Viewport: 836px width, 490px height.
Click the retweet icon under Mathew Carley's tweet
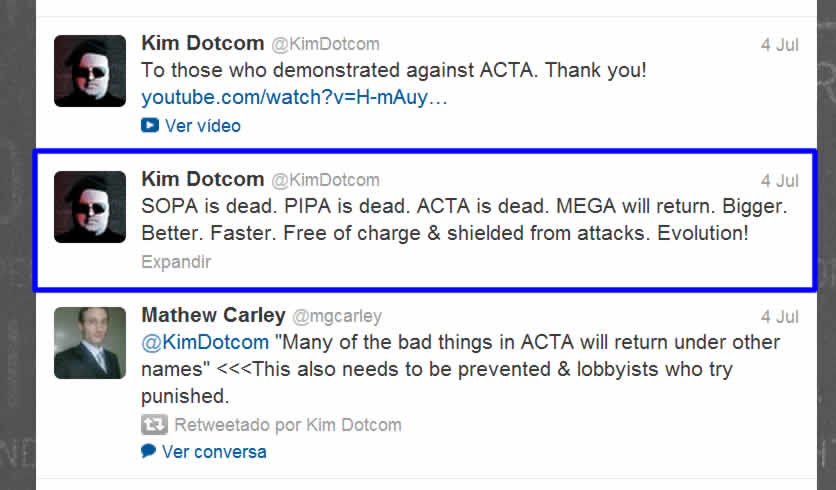[154, 425]
